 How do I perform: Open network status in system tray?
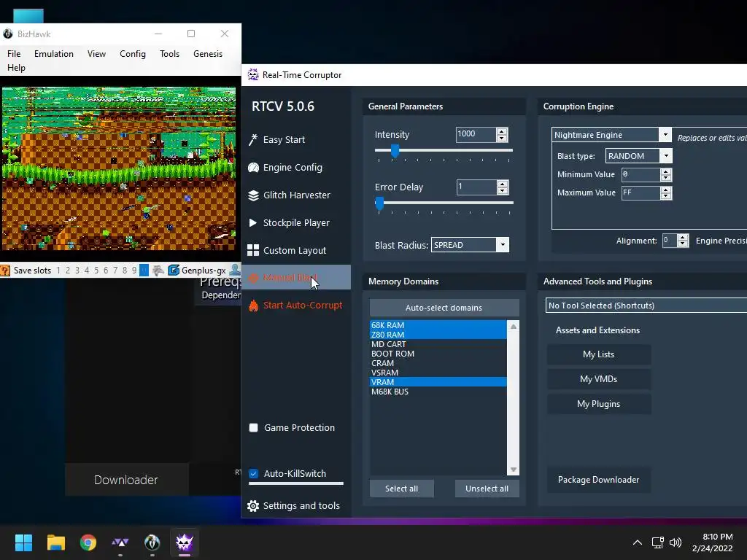(658, 542)
